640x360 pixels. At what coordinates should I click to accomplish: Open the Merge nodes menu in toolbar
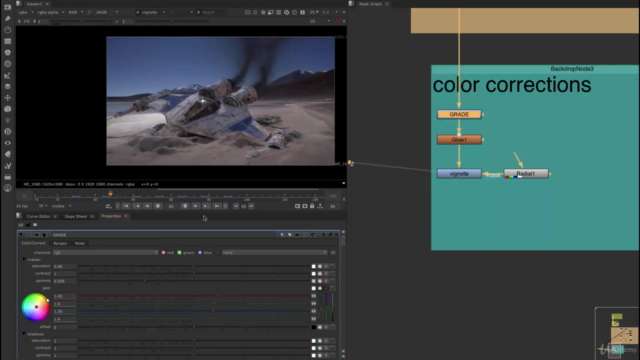(7, 87)
